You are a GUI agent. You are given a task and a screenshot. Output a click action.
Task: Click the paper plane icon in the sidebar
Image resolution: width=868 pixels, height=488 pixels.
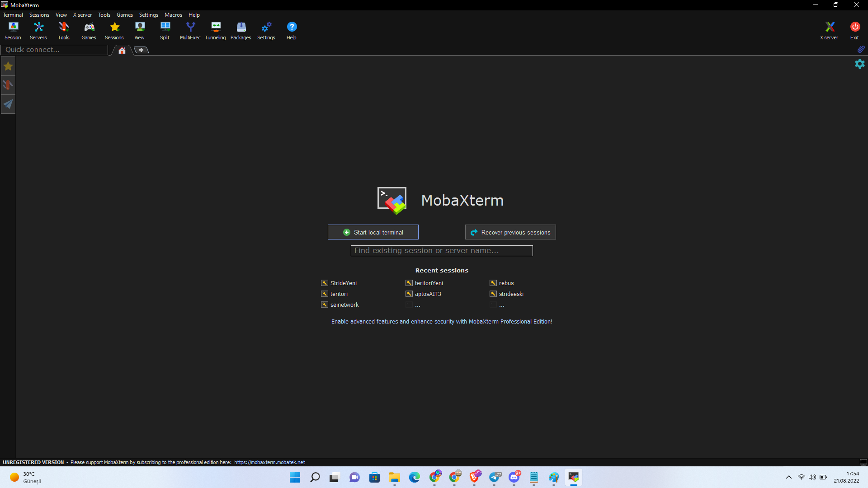coord(8,104)
